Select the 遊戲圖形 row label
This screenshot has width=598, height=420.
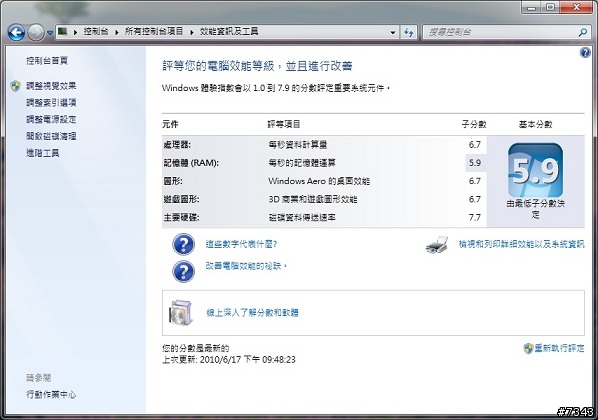tap(181, 199)
